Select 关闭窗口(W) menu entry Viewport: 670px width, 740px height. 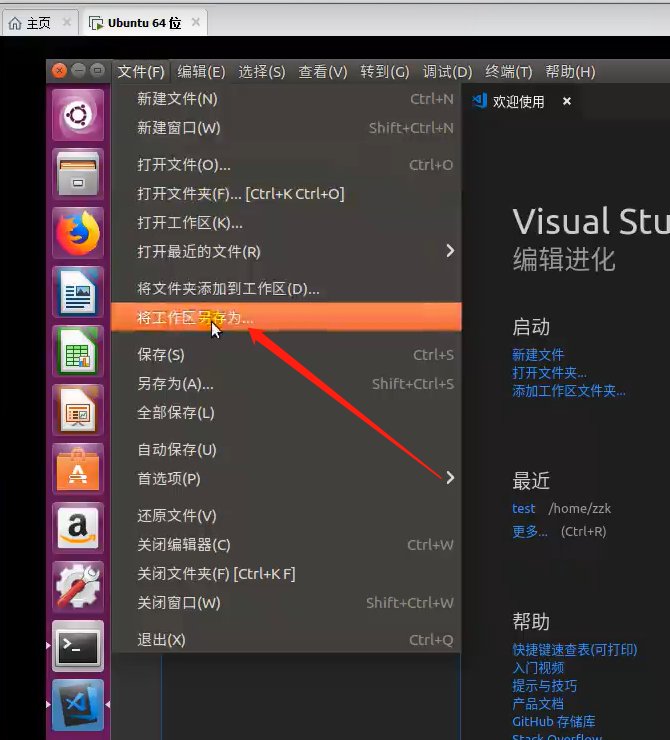click(286, 603)
